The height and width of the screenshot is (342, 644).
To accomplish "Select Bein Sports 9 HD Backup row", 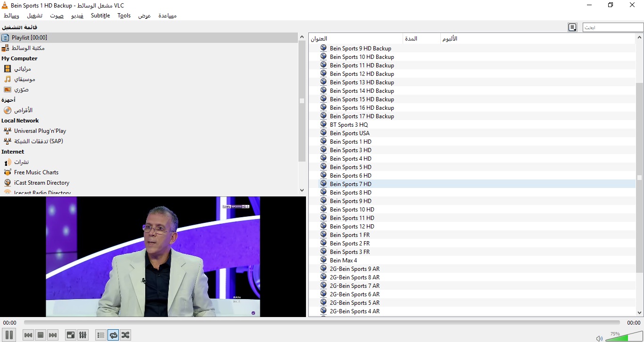I will tap(472, 49).
